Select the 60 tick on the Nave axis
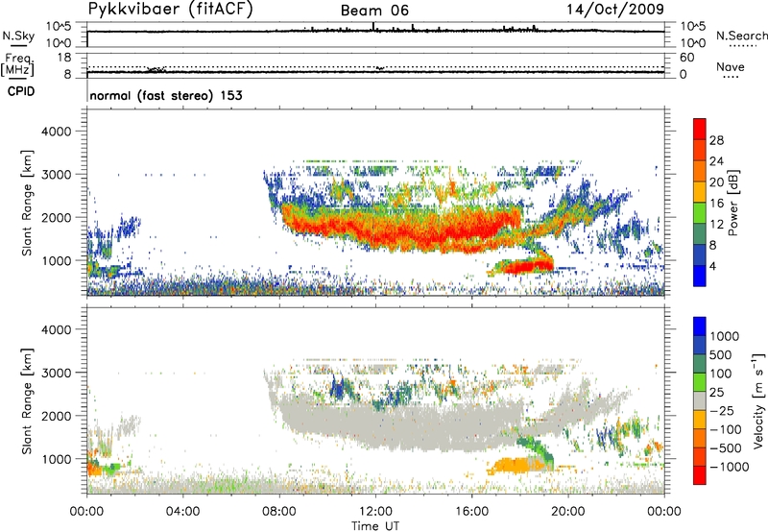 686,58
